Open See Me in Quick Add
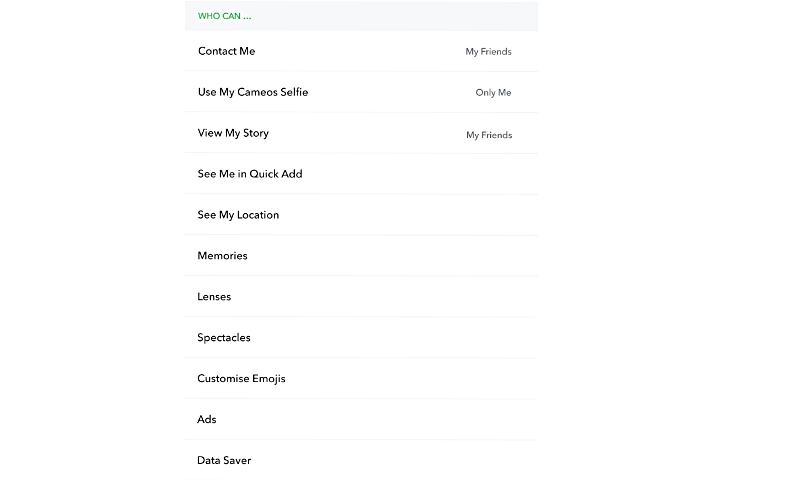The height and width of the screenshot is (480, 800). click(x=250, y=174)
